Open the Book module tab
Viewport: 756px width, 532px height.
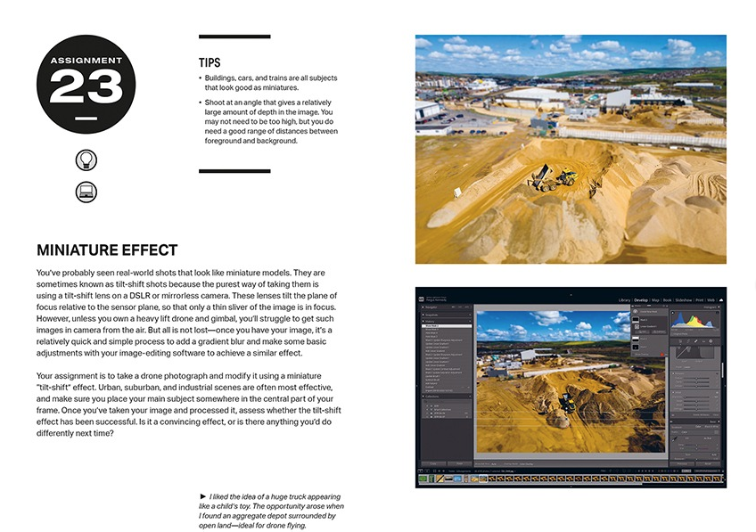tap(667, 300)
